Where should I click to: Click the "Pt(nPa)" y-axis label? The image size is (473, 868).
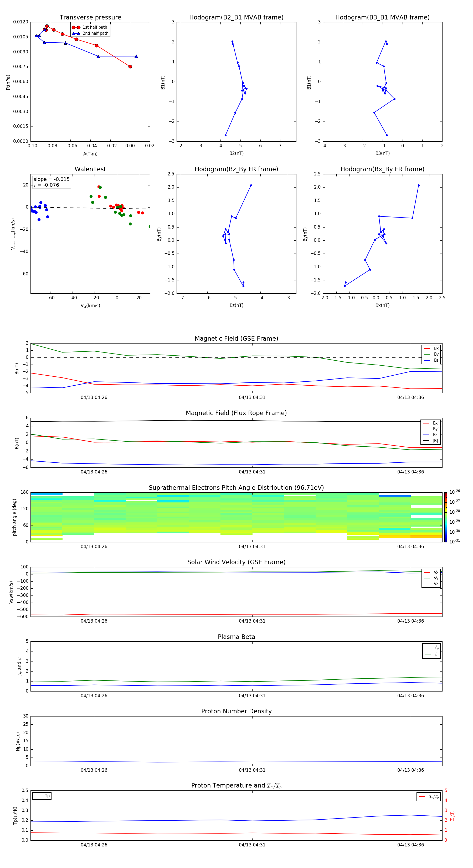(8, 82)
